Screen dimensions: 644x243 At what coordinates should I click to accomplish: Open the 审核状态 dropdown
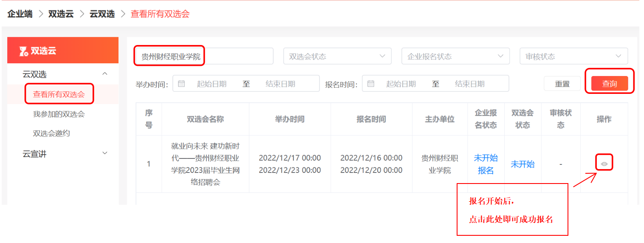573,56
